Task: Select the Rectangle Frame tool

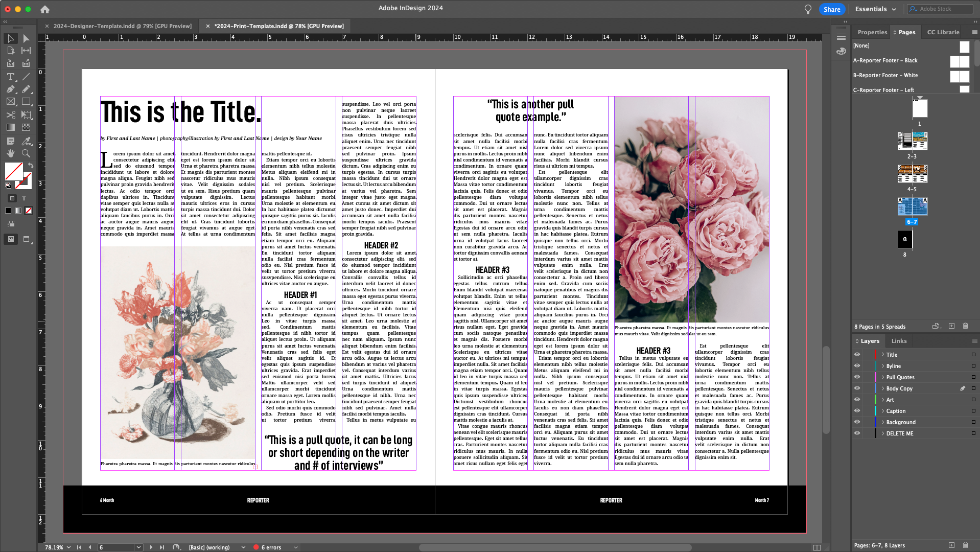Action: click(11, 102)
